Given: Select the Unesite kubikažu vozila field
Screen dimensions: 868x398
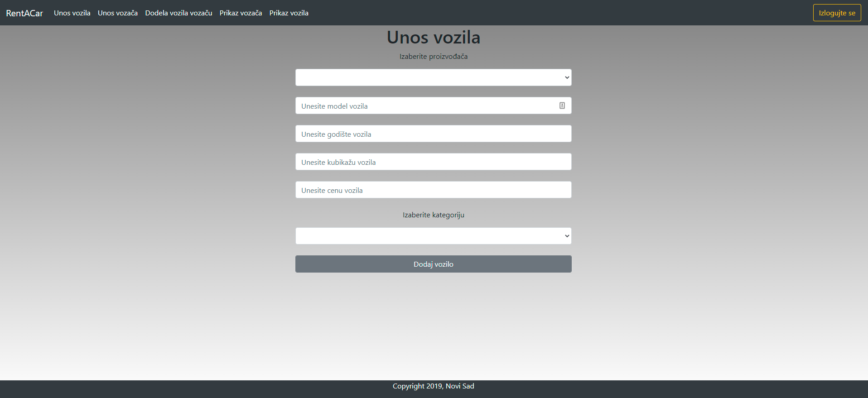Looking at the screenshot, I should [433, 162].
